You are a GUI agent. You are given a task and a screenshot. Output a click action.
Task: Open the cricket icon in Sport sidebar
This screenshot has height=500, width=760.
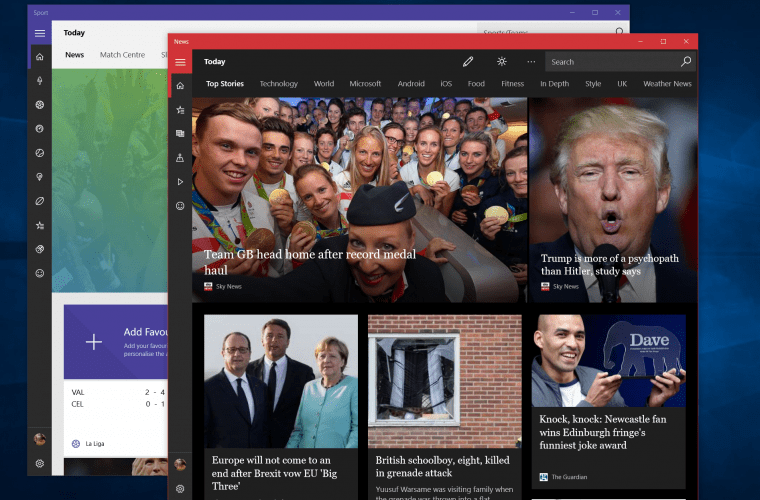tap(40, 128)
